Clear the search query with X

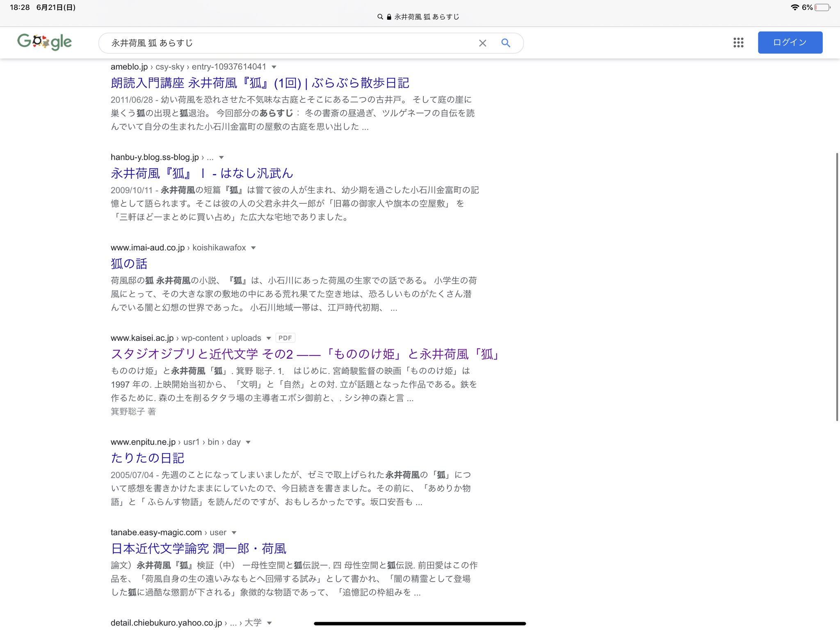[x=482, y=43]
